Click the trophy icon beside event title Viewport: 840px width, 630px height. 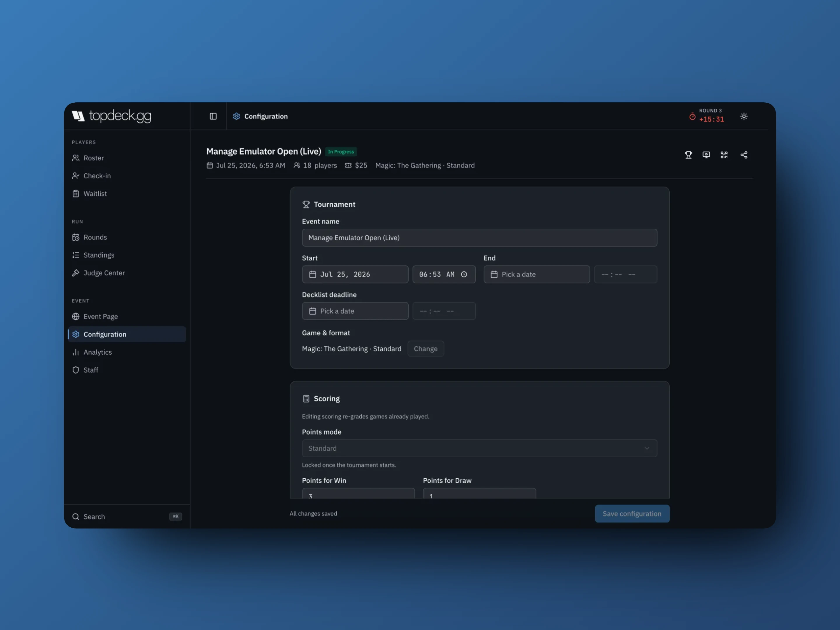tap(688, 155)
